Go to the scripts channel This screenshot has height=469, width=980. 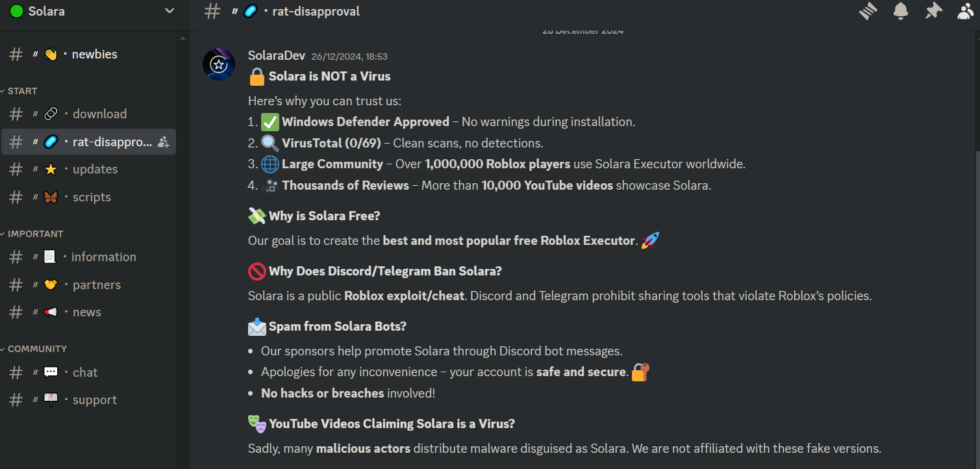pyautogui.click(x=92, y=197)
